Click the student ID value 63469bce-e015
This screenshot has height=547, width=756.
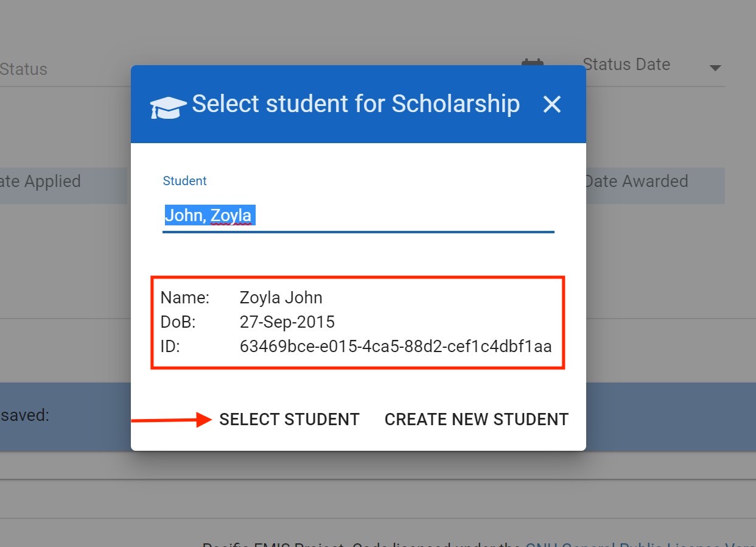pyautogui.click(x=396, y=347)
